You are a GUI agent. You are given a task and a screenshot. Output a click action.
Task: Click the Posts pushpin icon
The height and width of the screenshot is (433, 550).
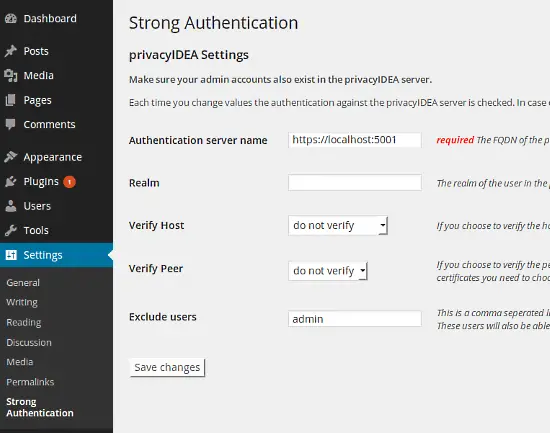pos(11,51)
